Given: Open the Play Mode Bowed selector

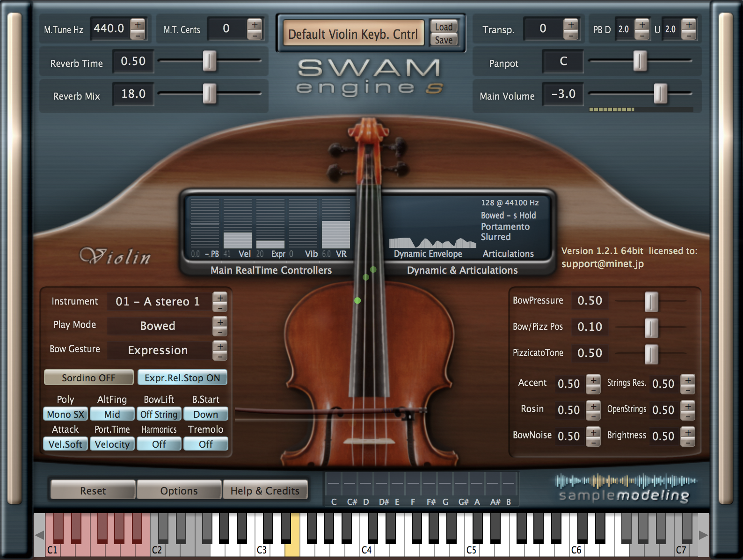Looking at the screenshot, I should [158, 326].
